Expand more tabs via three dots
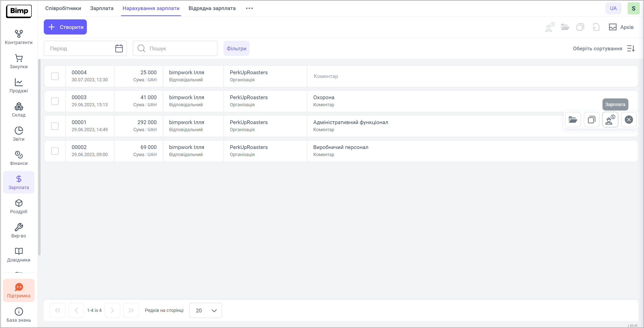Image resolution: width=644 pixels, height=328 pixels. tap(249, 8)
